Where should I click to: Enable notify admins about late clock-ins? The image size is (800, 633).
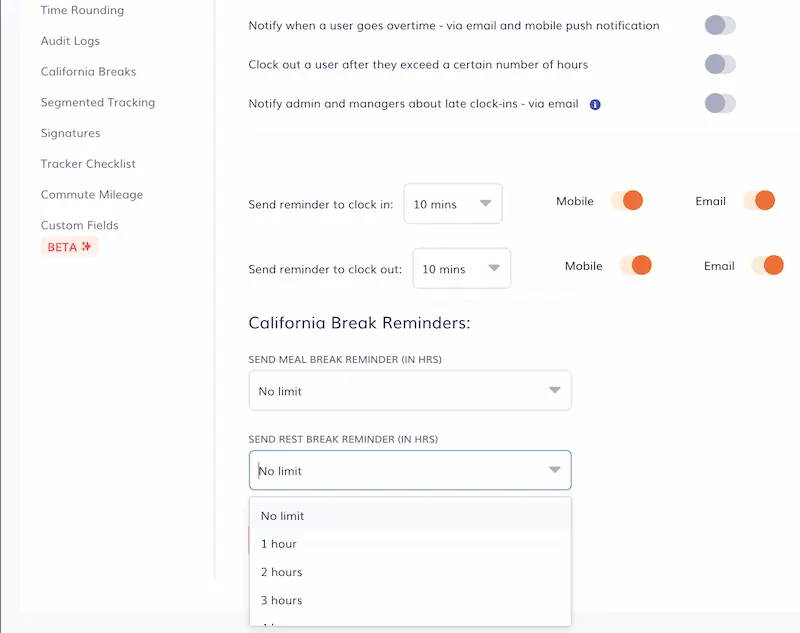click(x=719, y=103)
